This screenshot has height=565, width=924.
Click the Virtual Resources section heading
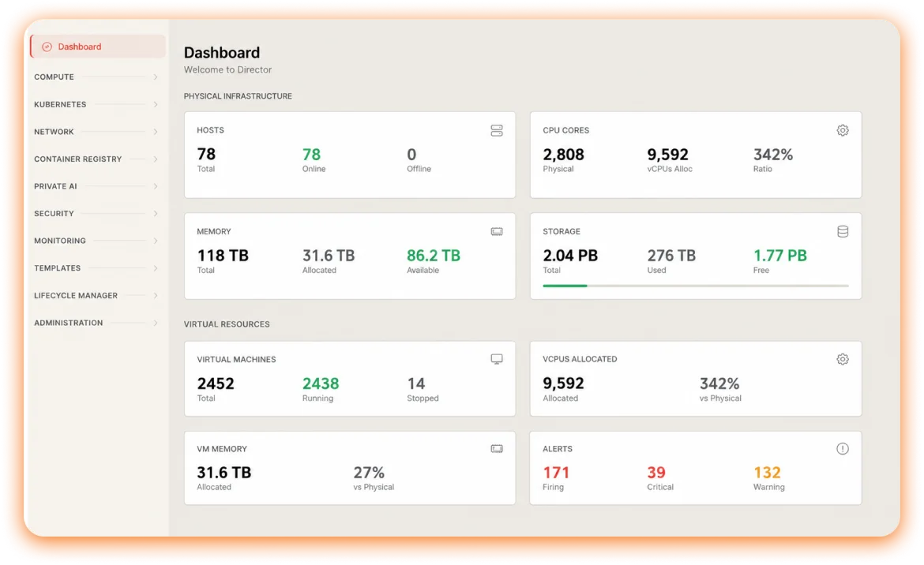[227, 324]
